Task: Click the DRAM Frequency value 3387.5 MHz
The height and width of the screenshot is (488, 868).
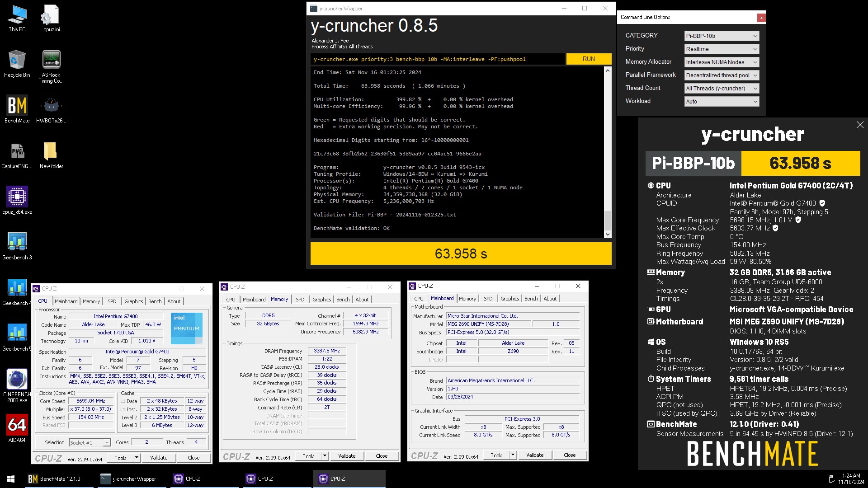Action: (327, 351)
